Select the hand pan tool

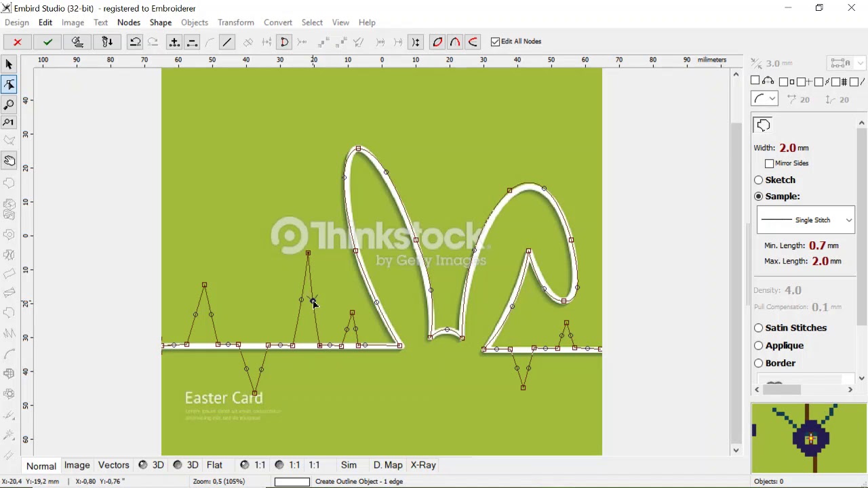tap(9, 161)
